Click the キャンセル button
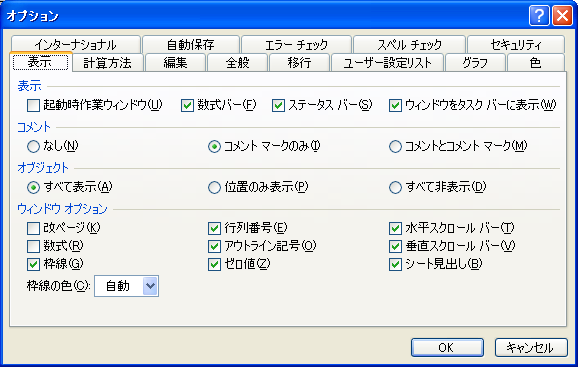The height and width of the screenshot is (367, 578). 531,347
